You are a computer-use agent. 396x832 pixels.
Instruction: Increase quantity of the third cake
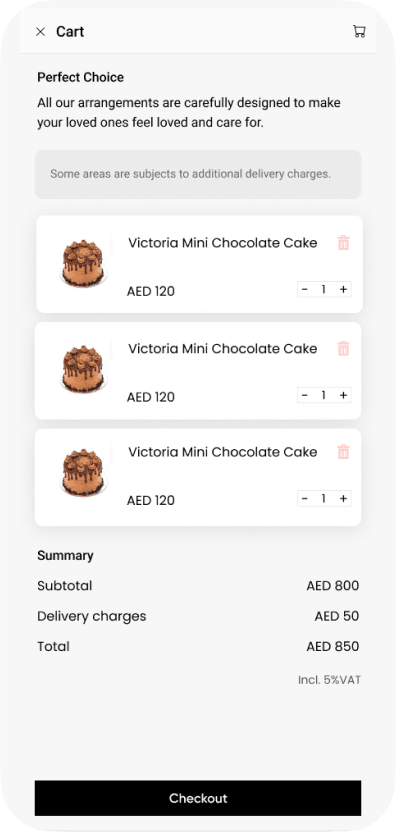[x=343, y=499]
